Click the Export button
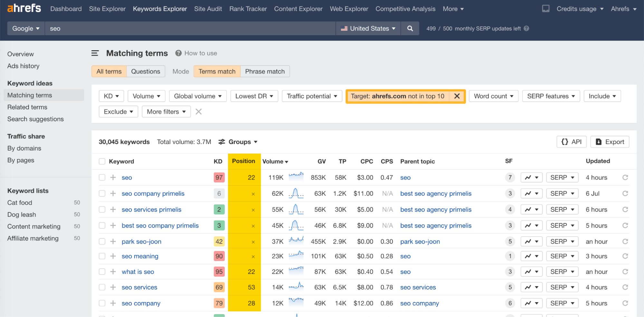 (610, 142)
